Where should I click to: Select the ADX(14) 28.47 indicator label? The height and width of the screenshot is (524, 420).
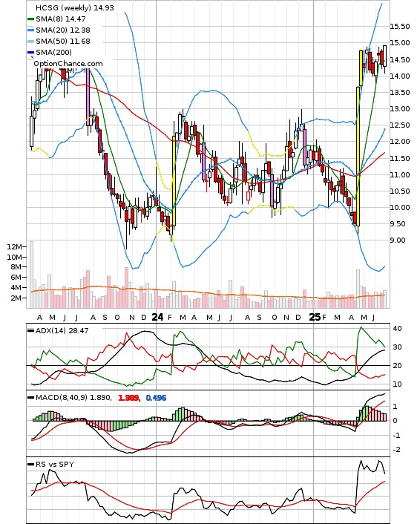click(62, 331)
